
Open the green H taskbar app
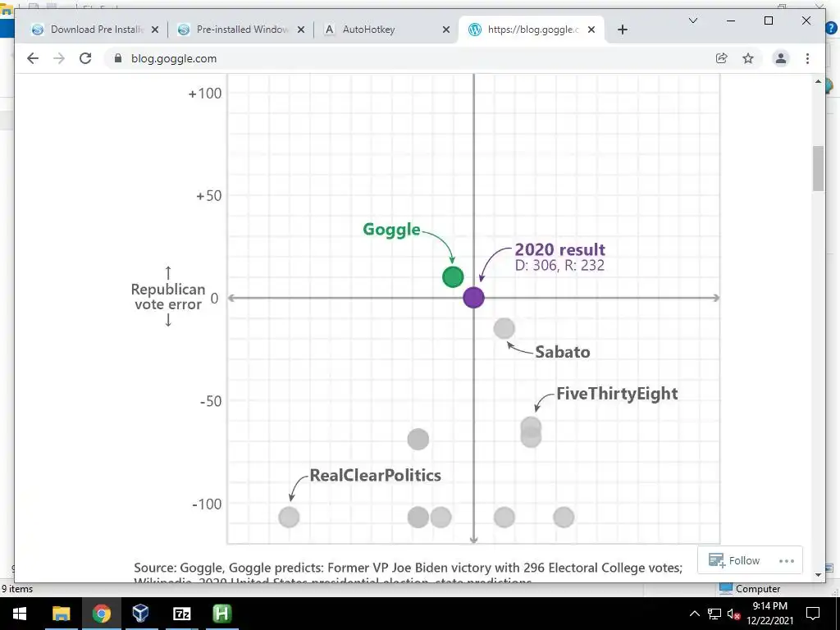tap(221, 614)
